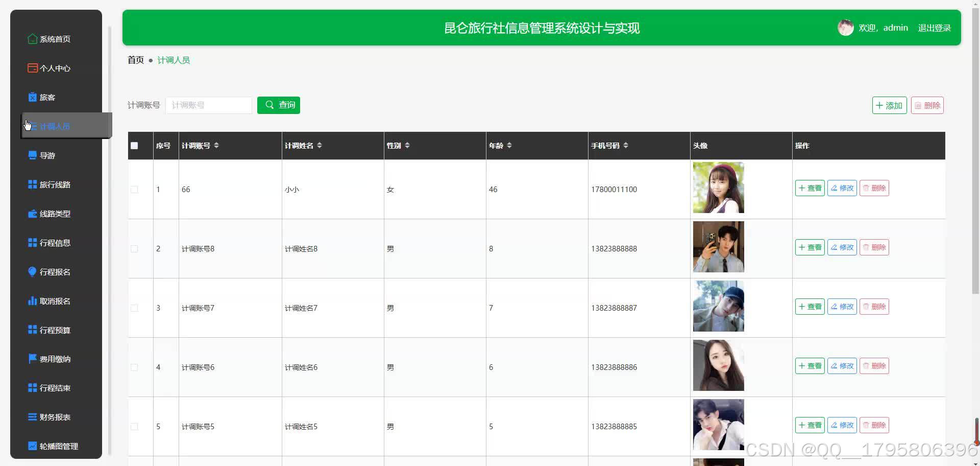980x466 pixels.
Task: Open the 旅行线路 menu entry
Action: click(56, 184)
